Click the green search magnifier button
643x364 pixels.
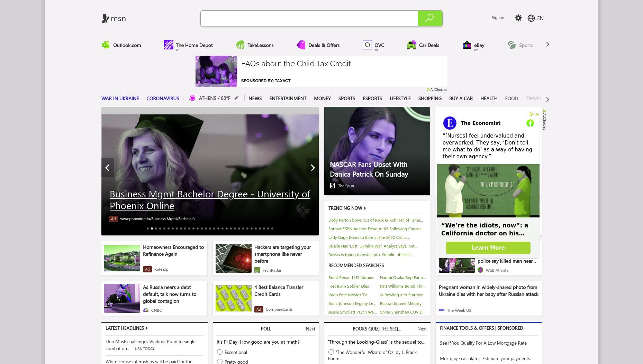(x=430, y=18)
